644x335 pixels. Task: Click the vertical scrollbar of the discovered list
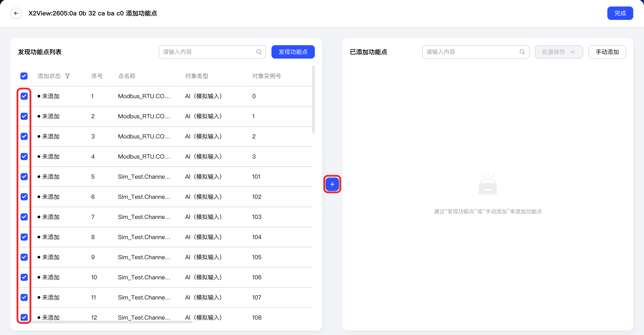[314, 100]
